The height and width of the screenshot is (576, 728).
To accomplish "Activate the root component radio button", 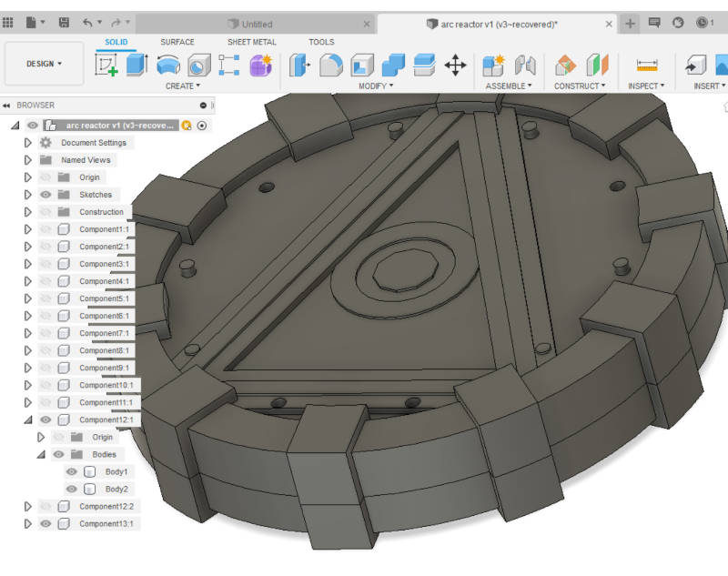I will pyautogui.click(x=201, y=126).
